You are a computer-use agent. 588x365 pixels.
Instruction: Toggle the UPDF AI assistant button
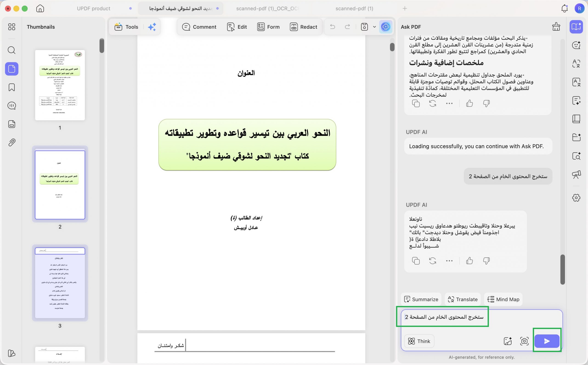[x=386, y=27]
